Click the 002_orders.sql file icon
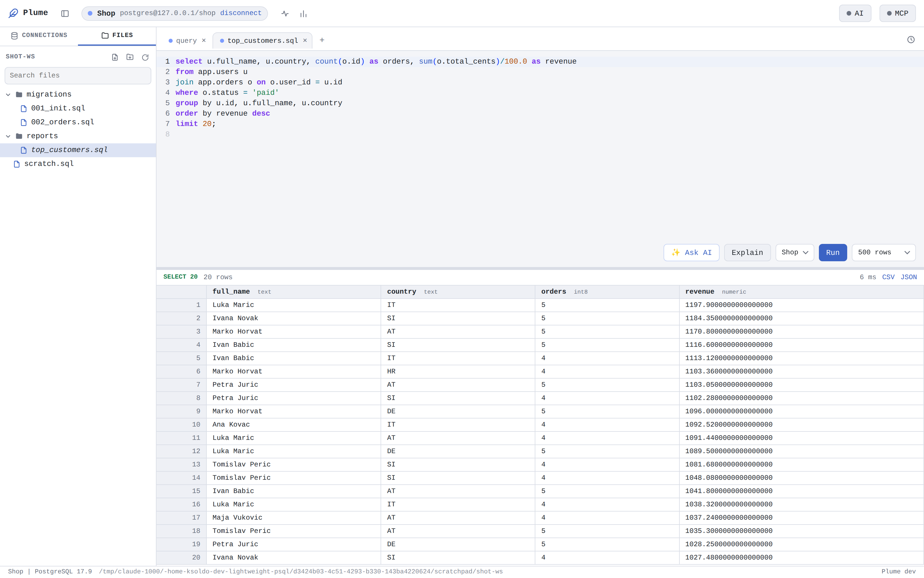924x578 pixels. point(24,122)
